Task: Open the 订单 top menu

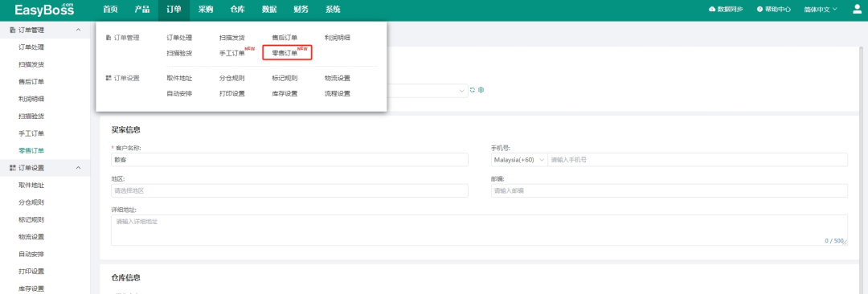Action: [174, 10]
